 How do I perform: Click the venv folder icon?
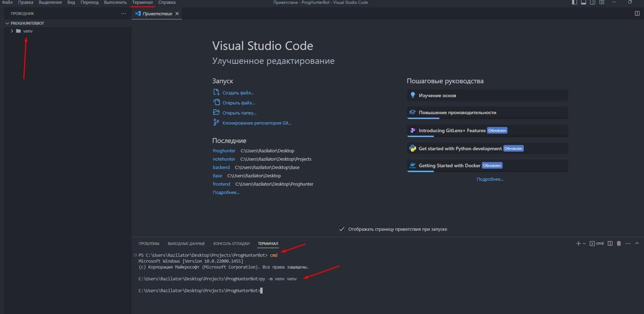(x=19, y=31)
